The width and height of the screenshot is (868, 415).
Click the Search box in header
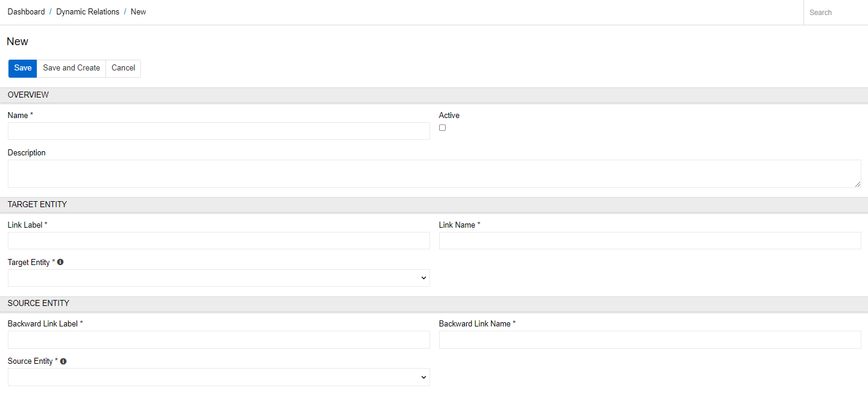(835, 13)
